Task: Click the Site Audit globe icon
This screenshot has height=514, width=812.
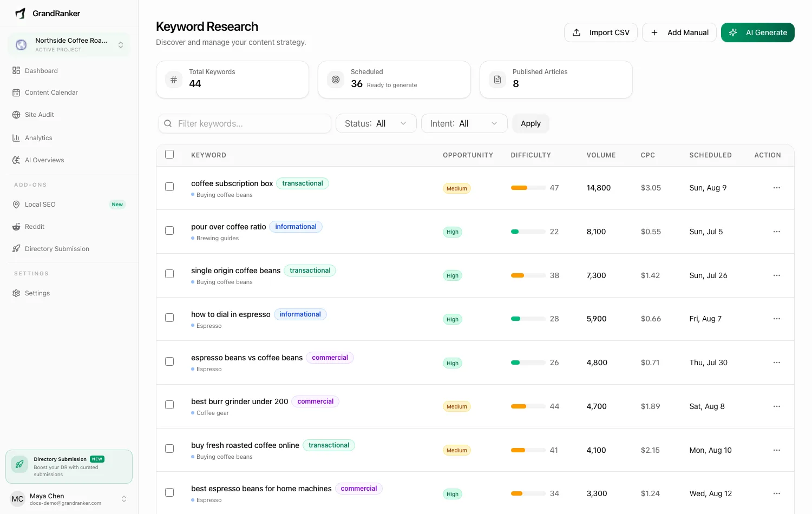Action: click(x=16, y=115)
